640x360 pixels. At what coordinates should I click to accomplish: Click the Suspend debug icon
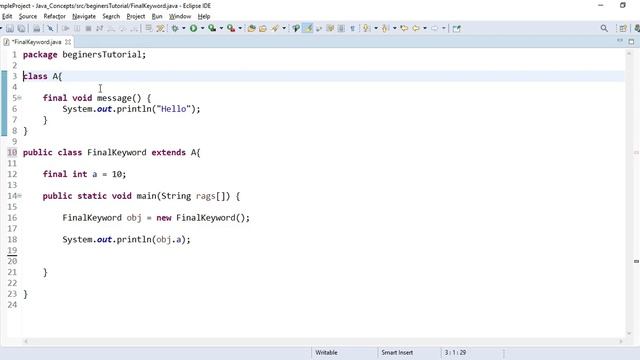tap(77, 29)
